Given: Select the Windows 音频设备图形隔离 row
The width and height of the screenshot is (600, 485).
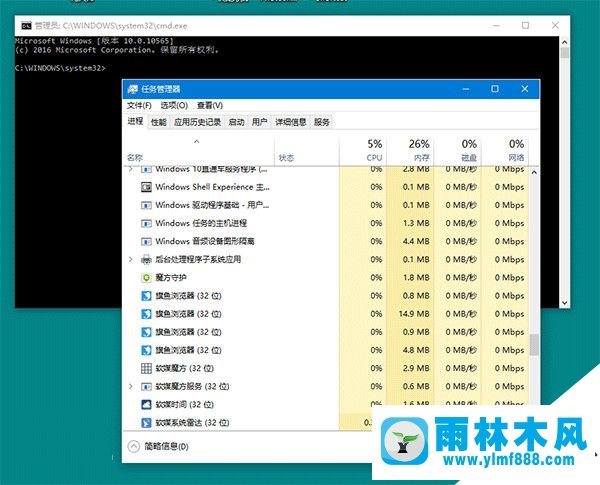Looking at the screenshot, I should pos(327,242).
